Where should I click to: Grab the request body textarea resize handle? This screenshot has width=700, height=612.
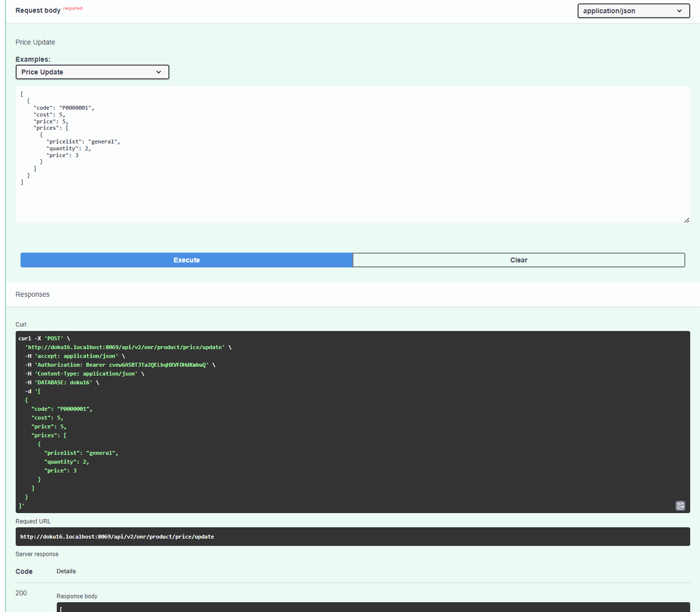click(x=687, y=220)
